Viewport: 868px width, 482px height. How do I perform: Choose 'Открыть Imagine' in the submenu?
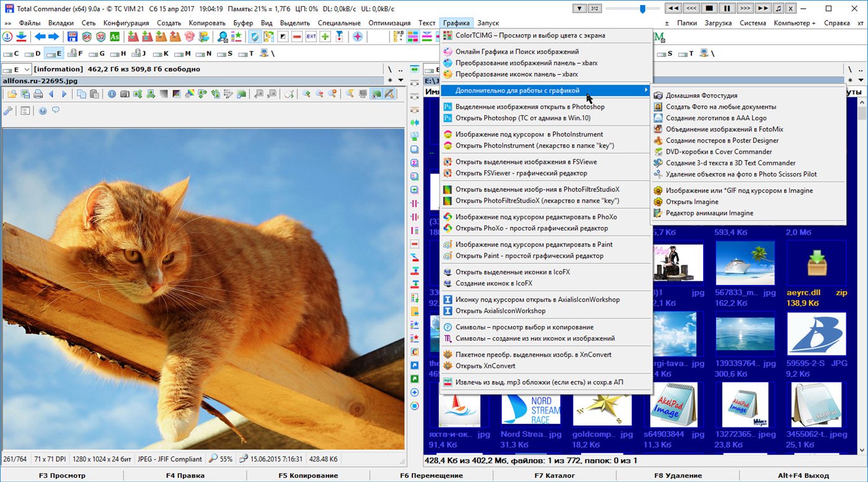(x=748, y=201)
